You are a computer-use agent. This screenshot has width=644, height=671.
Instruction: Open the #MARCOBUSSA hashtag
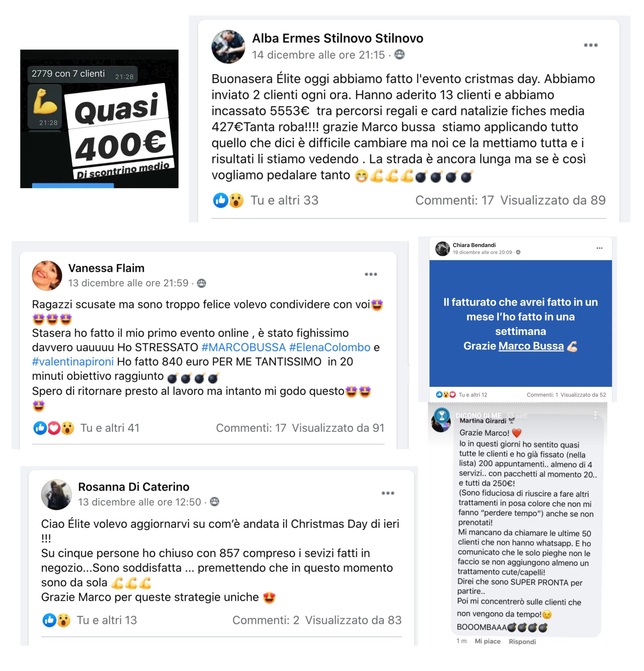(x=243, y=347)
